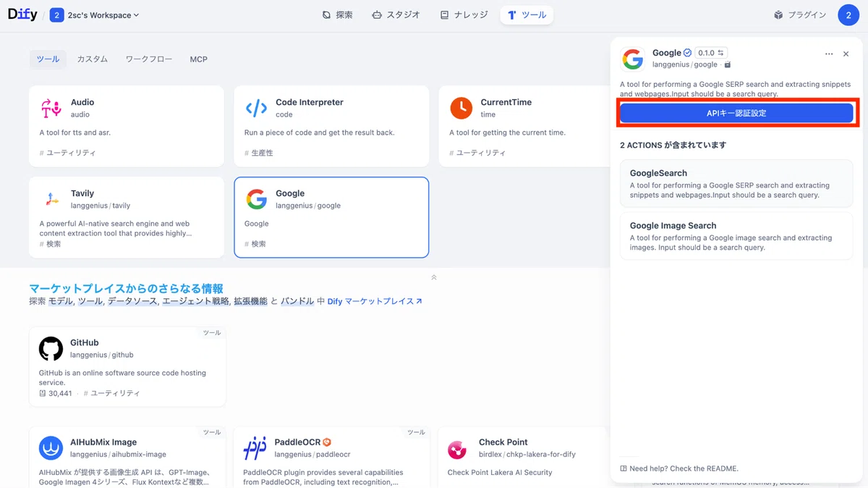This screenshot has height=488, width=868.
Task: Click the Dify logo
Action: click(x=22, y=14)
